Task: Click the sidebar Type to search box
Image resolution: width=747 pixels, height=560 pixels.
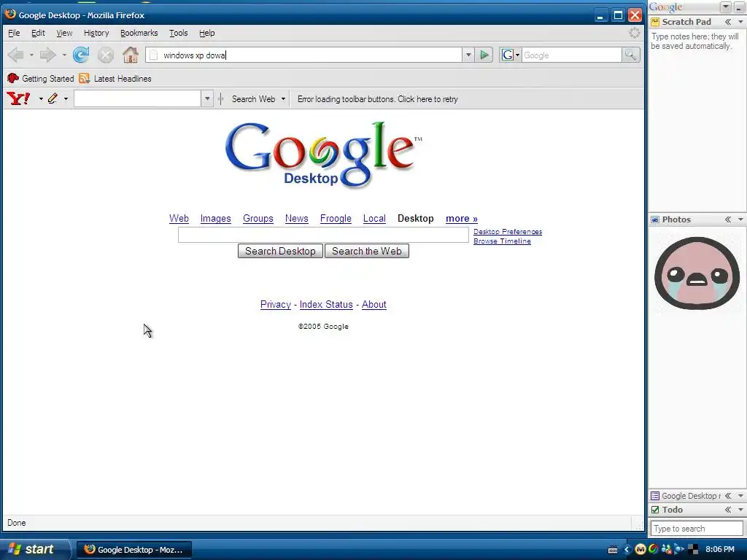Action: point(697,529)
